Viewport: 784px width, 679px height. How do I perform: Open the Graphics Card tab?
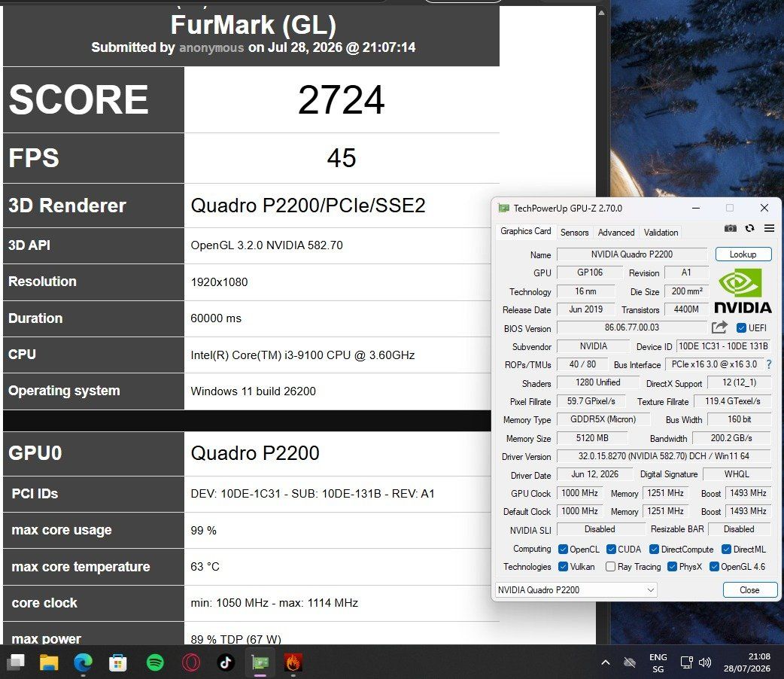525,231
